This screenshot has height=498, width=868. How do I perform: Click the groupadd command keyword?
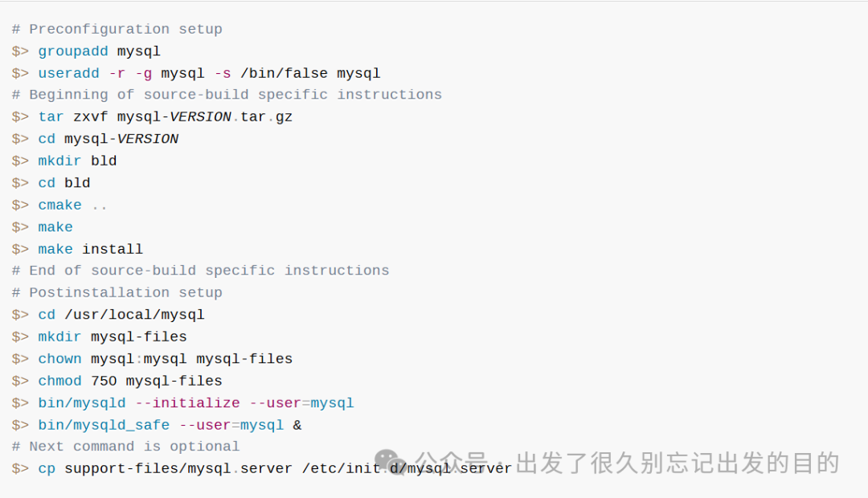coord(73,51)
